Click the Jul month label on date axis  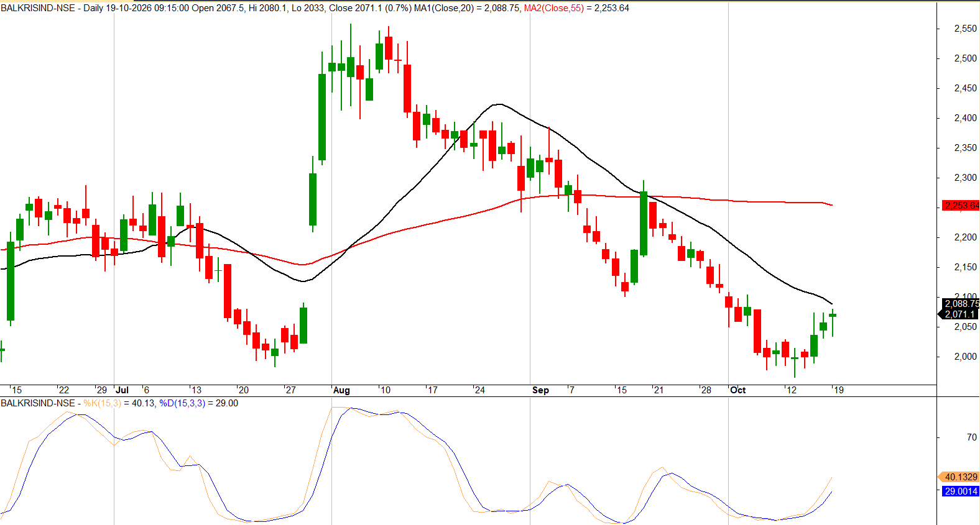[122, 390]
